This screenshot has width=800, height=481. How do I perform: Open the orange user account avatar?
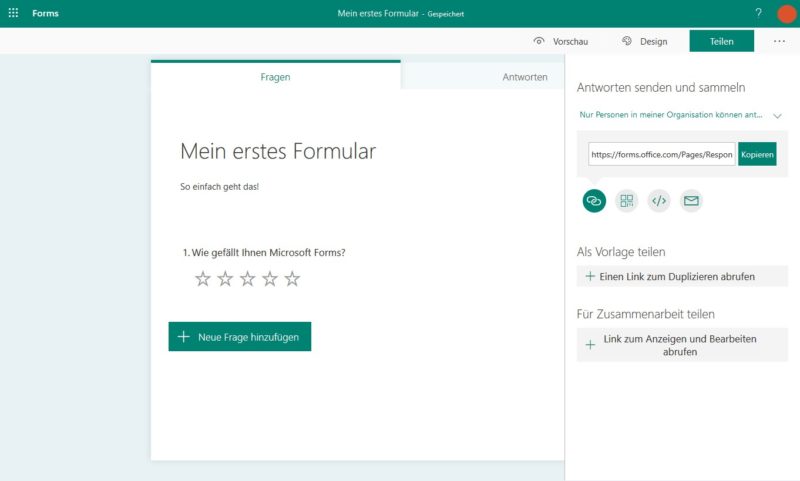point(787,14)
